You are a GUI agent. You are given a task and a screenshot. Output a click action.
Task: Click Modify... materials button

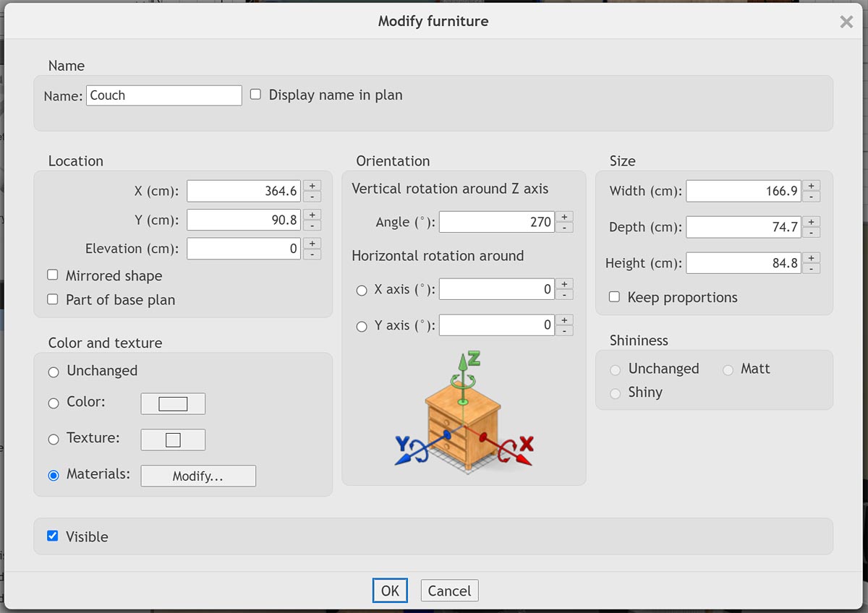pos(197,476)
